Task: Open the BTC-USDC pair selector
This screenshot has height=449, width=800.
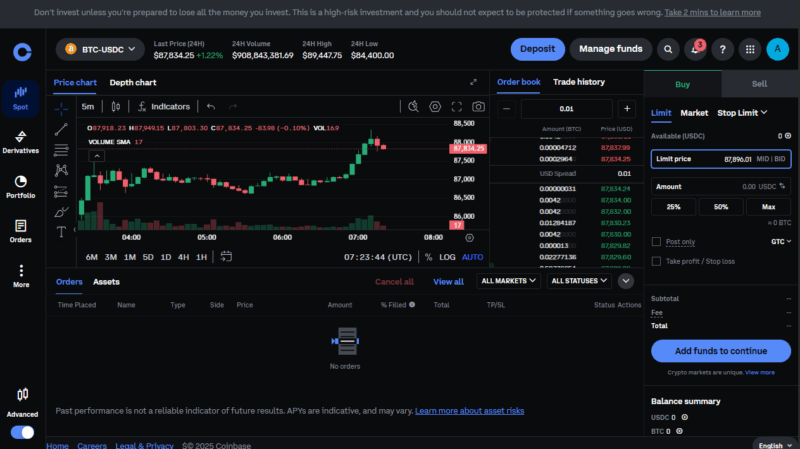Action: (99, 49)
